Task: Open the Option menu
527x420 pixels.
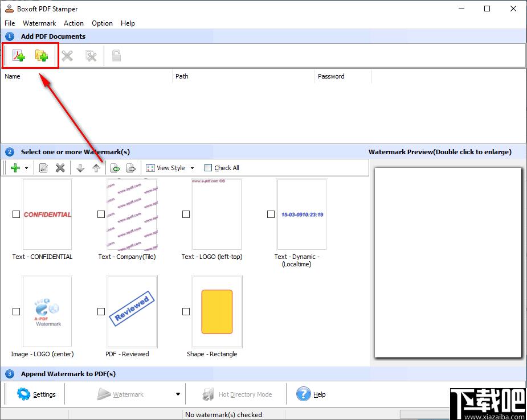Action: pos(102,23)
